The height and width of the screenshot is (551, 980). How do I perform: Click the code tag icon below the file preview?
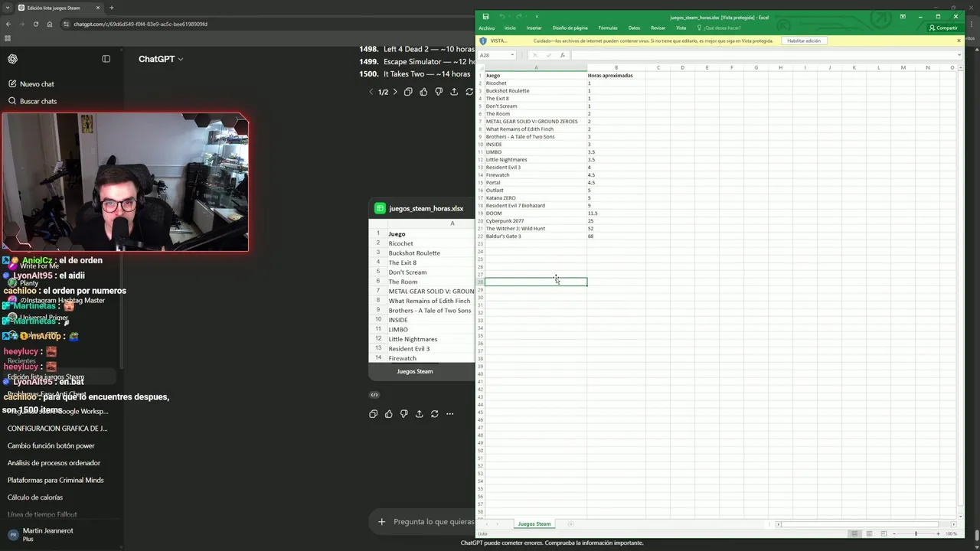coord(374,395)
